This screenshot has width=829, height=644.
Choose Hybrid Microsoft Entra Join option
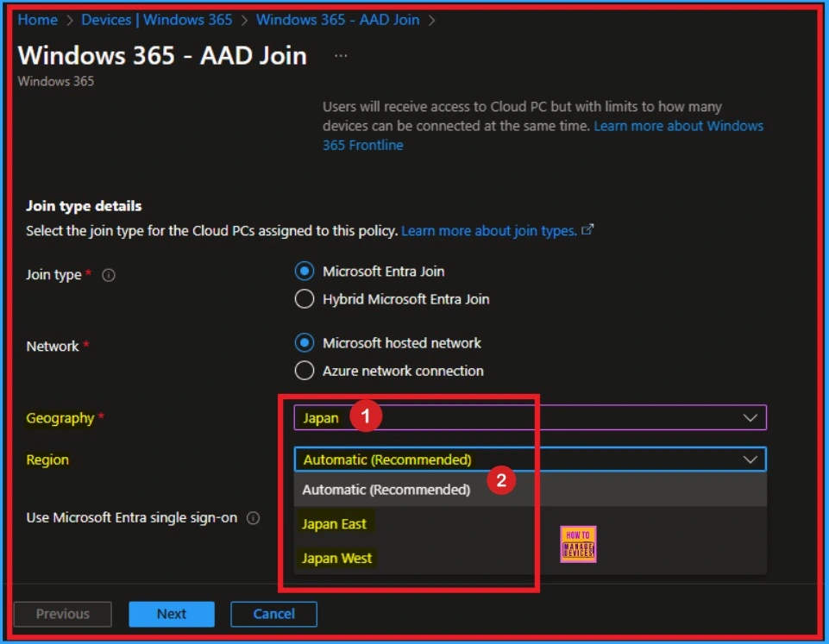[x=304, y=299]
